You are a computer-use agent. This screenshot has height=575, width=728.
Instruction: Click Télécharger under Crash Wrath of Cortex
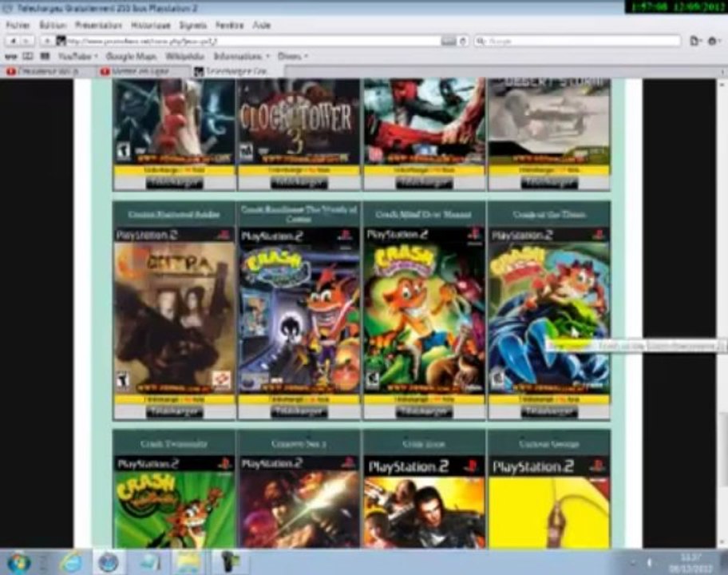pyautogui.click(x=299, y=412)
